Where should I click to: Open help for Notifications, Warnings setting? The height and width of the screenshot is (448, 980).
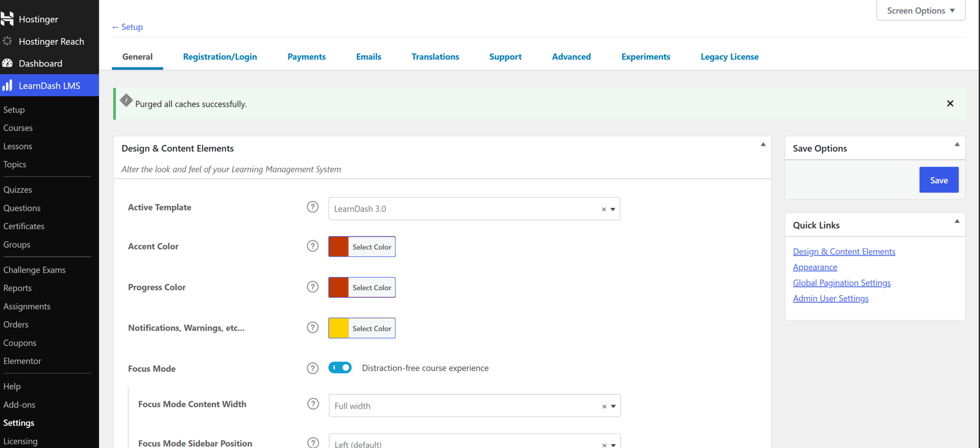click(312, 327)
